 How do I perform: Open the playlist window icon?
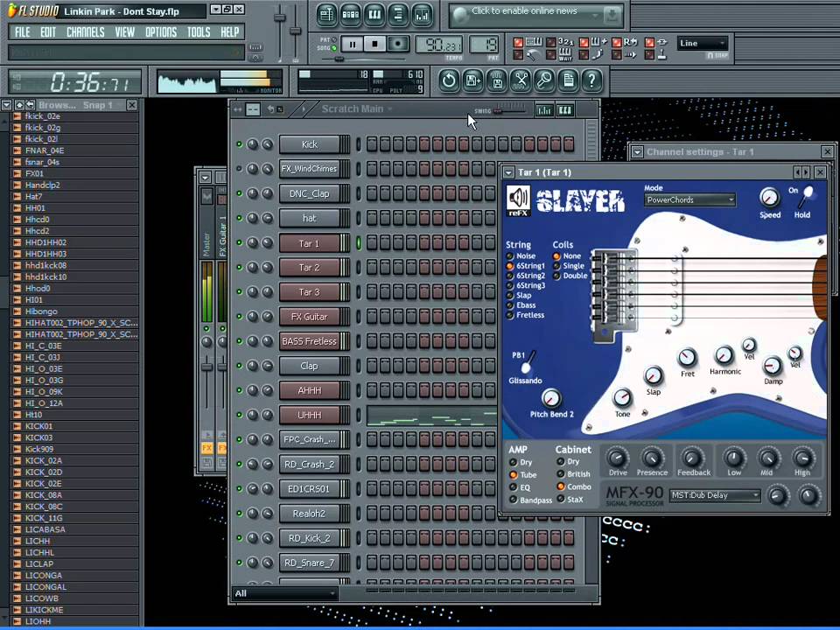click(x=326, y=15)
